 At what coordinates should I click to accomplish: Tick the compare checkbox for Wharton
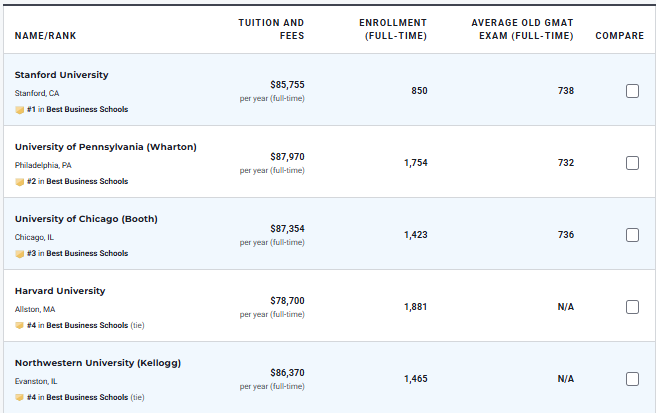pyautogui.click(x=632, y=163)
